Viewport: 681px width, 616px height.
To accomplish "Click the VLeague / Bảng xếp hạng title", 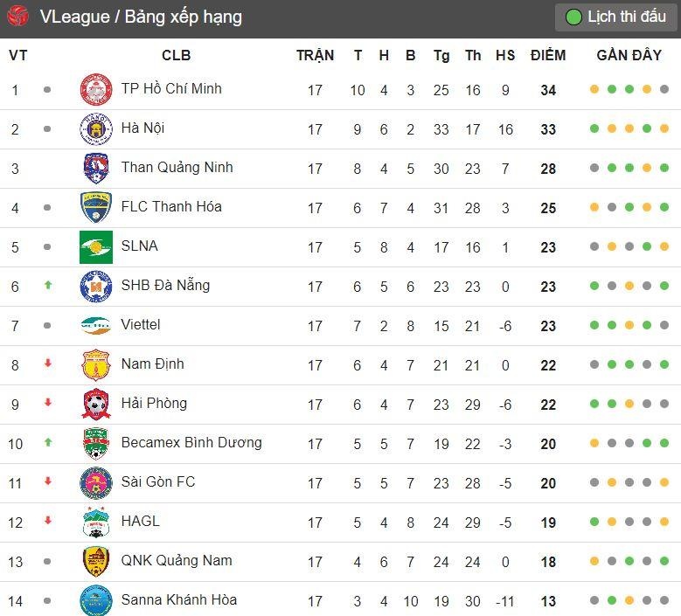I will [141, 17].
